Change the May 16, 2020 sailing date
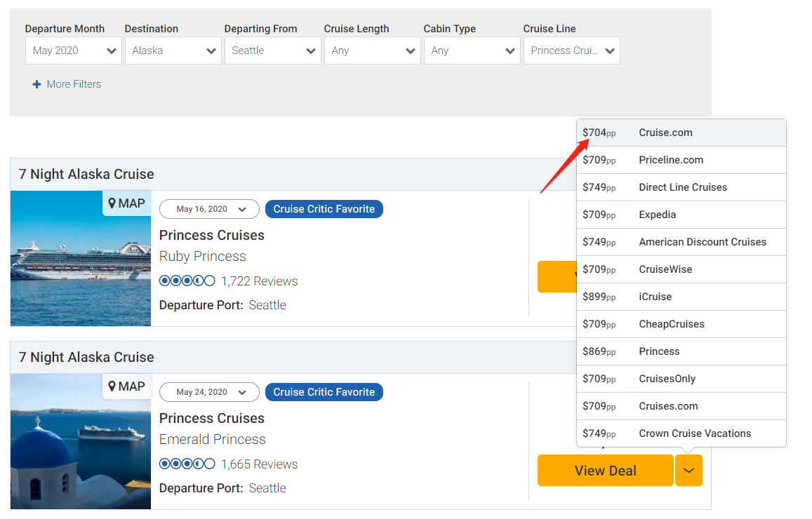The image size is (812, 519). [209, 209]
